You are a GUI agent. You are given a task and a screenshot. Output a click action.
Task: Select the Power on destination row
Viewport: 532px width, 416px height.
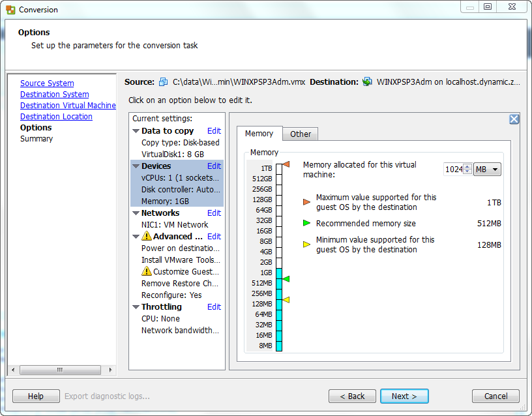tap(181, 248)
